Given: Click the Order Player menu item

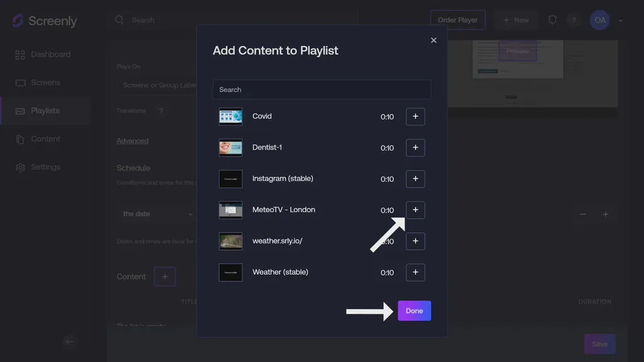Looking at the screenshot, I should [457, 19].
